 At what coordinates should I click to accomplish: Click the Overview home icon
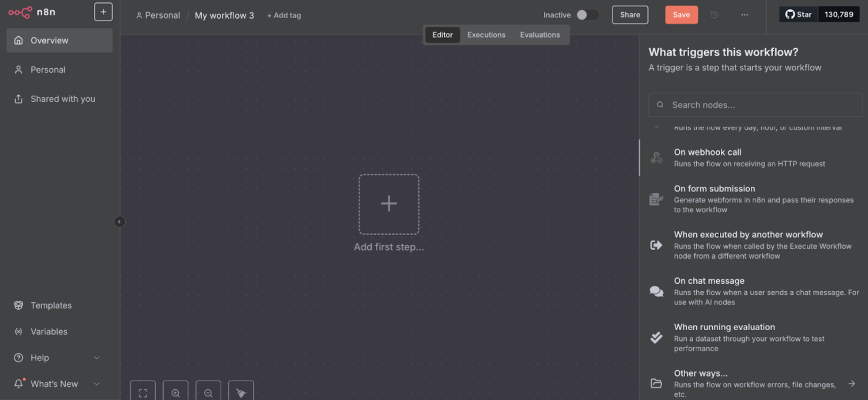pos(19,41)
